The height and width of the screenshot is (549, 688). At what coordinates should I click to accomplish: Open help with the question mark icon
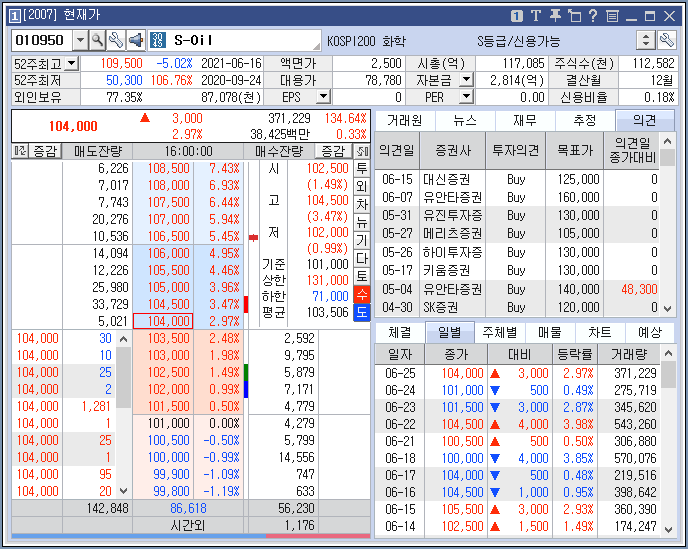click(x=593, y=16)
